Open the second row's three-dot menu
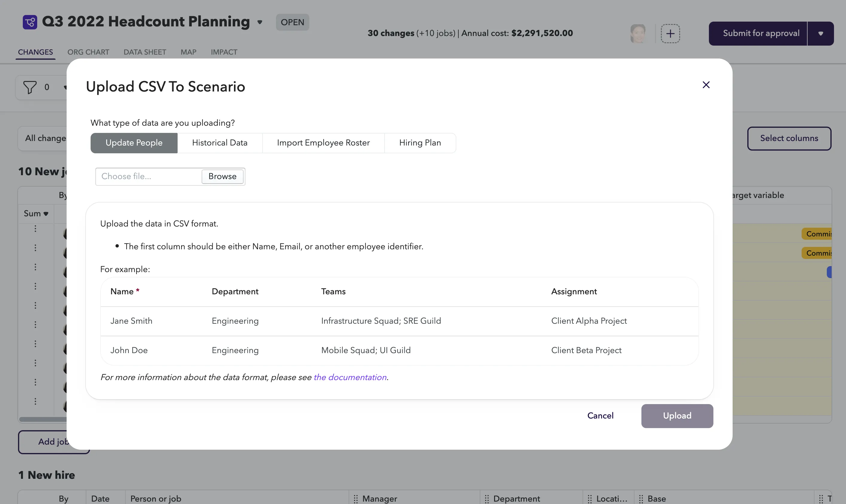Image resolution: width=846 pixels, height=504 pixels. [35, 247]
